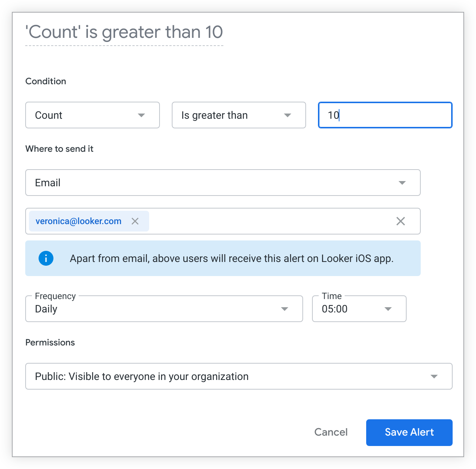The image size is (476, 469).
Task: Open the Count field selector
Action: (x=85, y=115)
